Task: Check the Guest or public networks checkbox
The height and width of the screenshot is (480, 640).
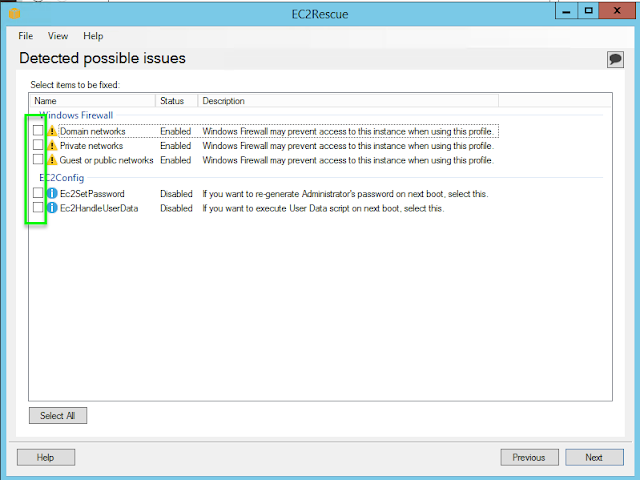Action: tap(38, 159)
